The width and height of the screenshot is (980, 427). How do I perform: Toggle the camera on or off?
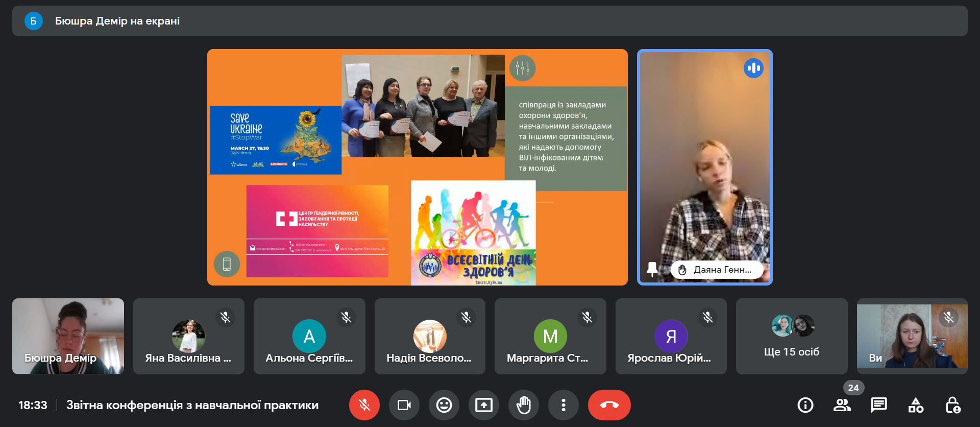tap(404, 405)
